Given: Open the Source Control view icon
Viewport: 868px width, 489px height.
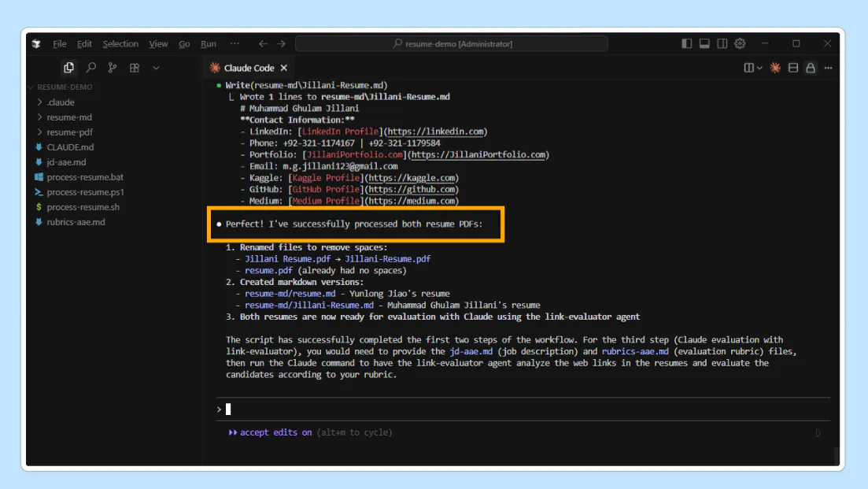Looking at the screenshot, I should (113, 68).
